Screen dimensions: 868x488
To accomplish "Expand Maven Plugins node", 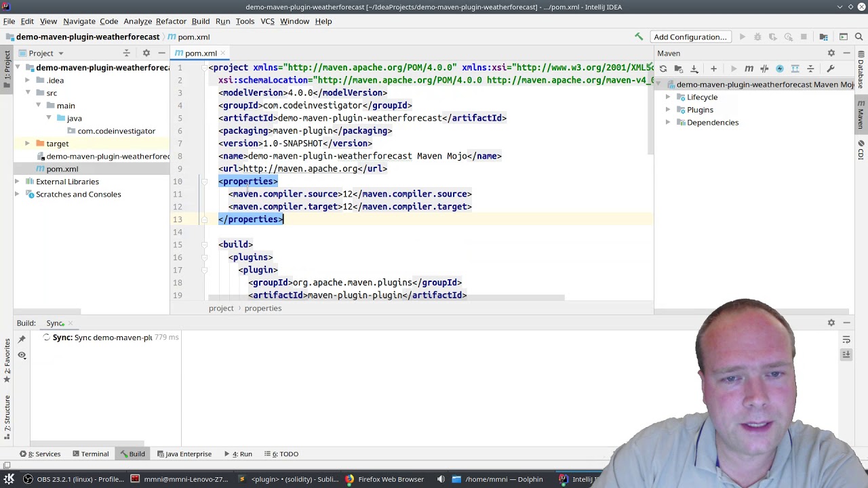I will coord(668,110).
